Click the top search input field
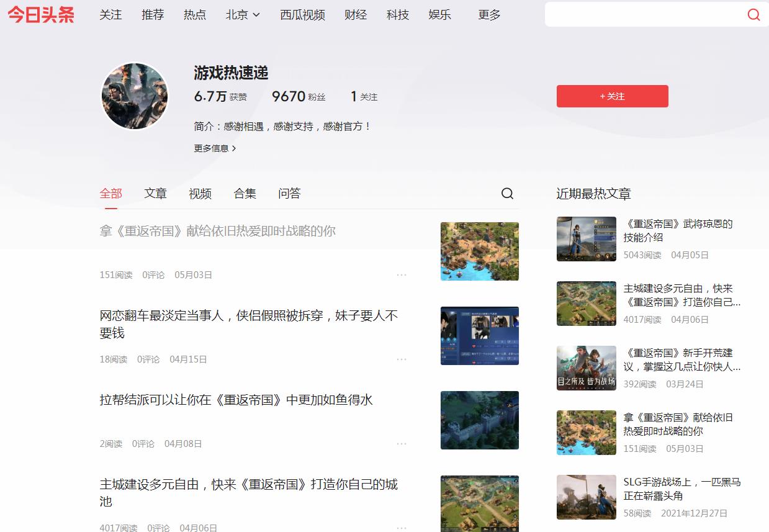Viewport: 769px width, 532px height. [644, 15]
